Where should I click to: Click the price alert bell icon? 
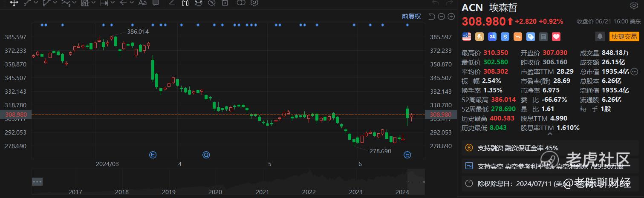(x=600, y=37)
